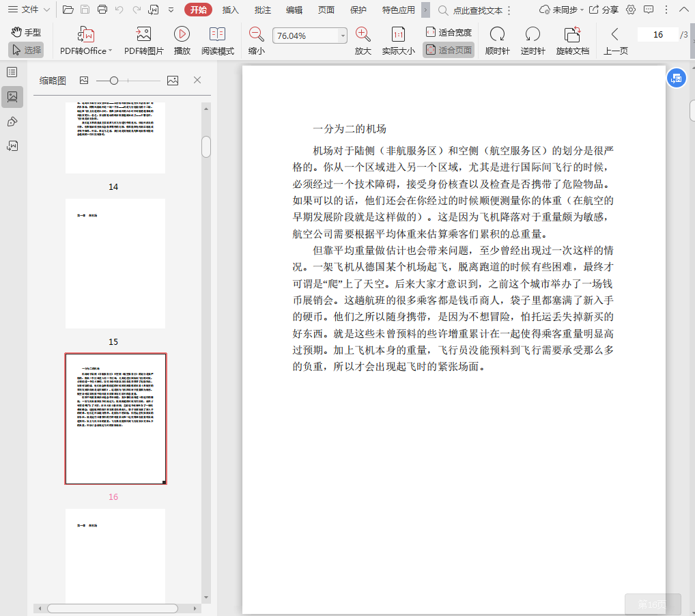Image resolution: width=695 pixels, height=616 pixels.
Task: Open the 特色应用 tab
Action: [x=398, y=10]
